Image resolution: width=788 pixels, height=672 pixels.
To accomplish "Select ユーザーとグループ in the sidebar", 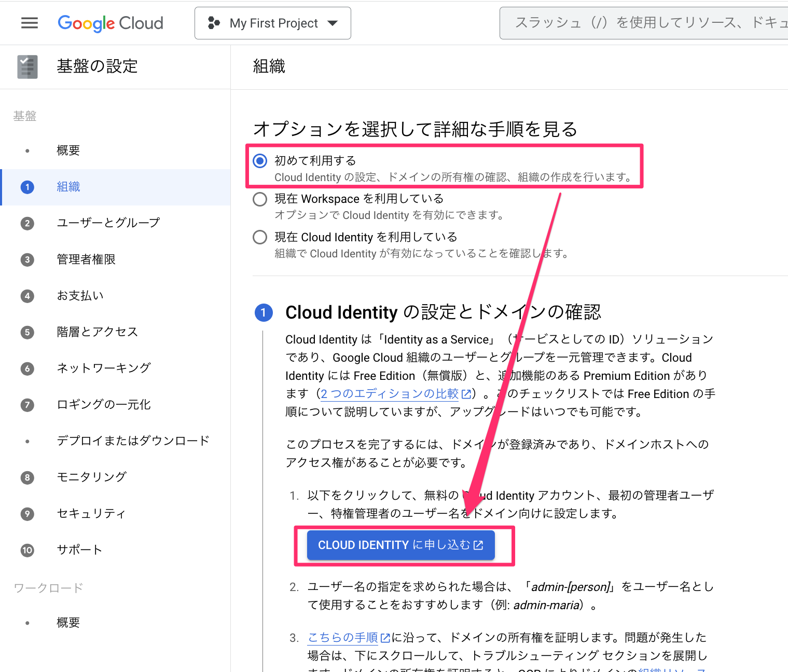I will click(108, 223).
